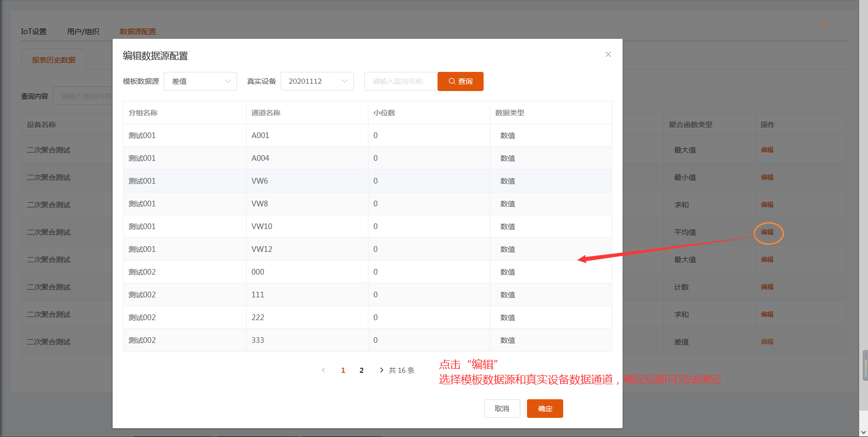Viewport: 868px width, 437px height.
Task: Switch to the IoT设置 tab
Action: click(34, 32)
